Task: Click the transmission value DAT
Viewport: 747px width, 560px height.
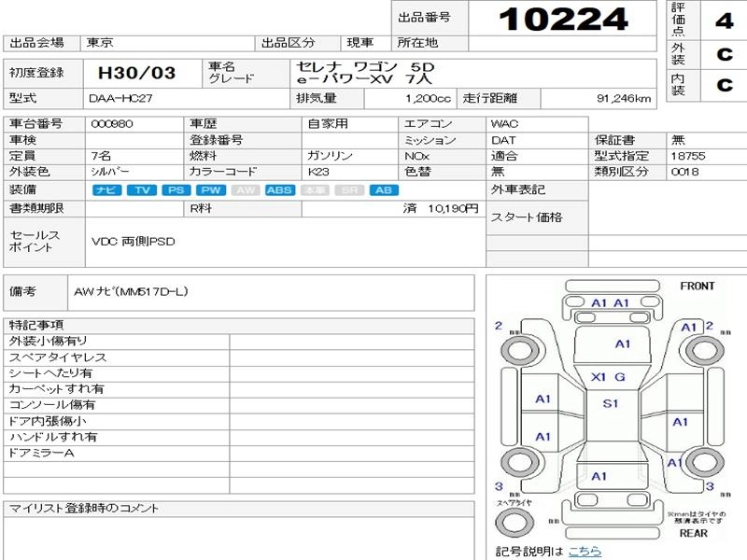Action: coord(503,141)
